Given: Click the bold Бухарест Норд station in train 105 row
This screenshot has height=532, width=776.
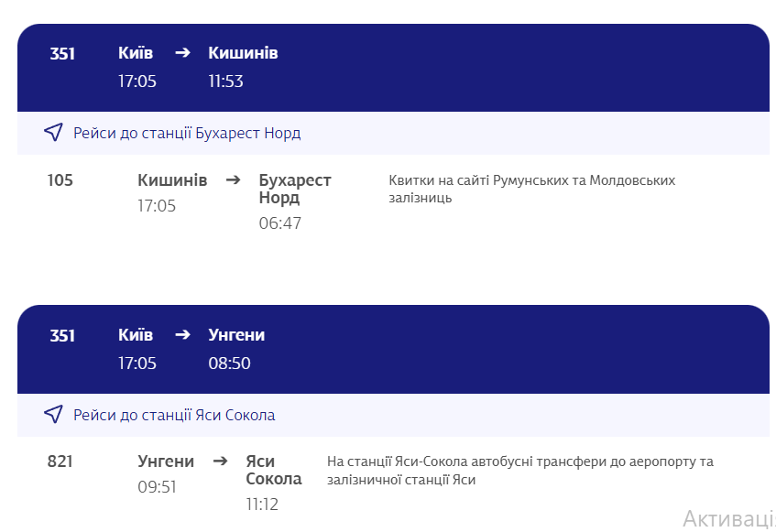Looking at the screenshot, I should [294, 189].
